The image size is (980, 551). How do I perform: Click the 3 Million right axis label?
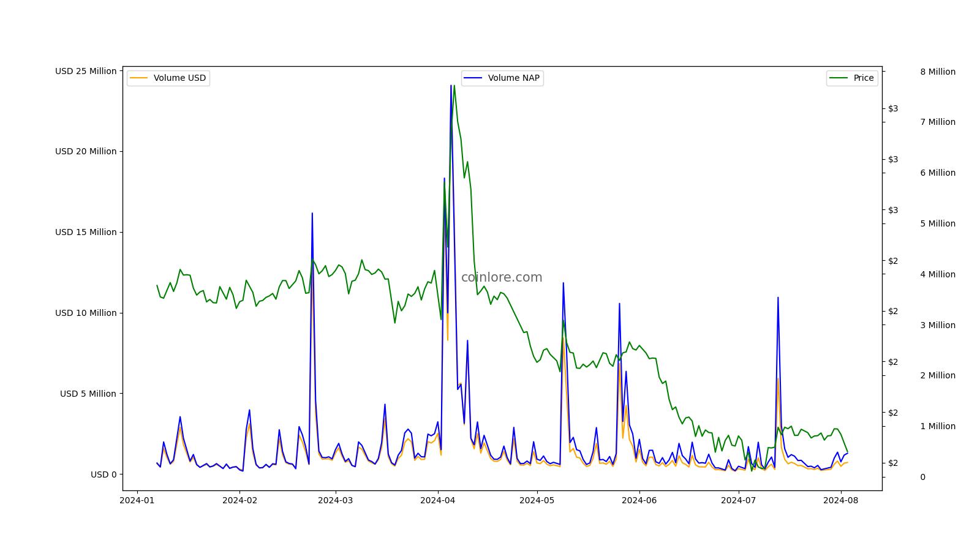pos(938,325)
